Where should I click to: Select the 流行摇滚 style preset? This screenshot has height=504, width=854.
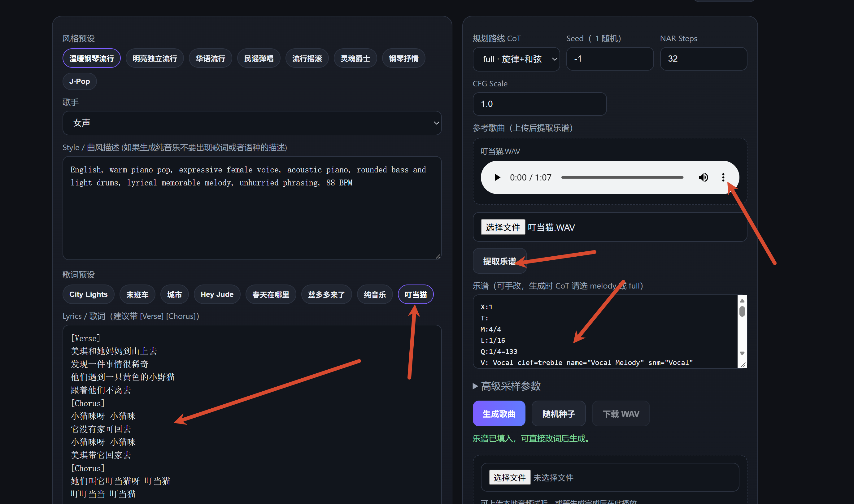[307, 59]
